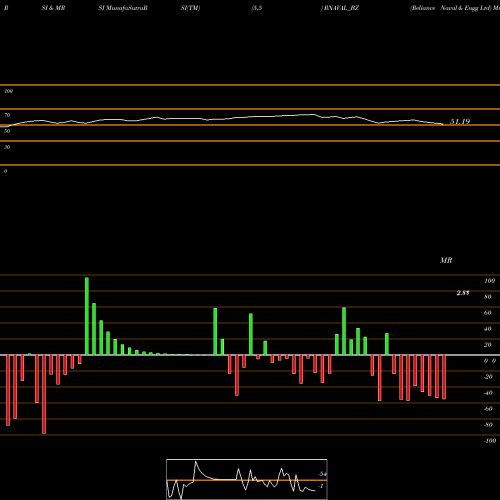This screenshot has width=500, height=500.
Task: Click the RSI value label 51.19
Action: tap(460, 122)
